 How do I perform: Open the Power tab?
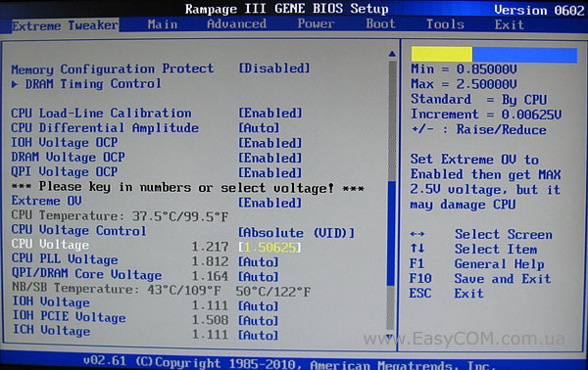click(316, 23)
